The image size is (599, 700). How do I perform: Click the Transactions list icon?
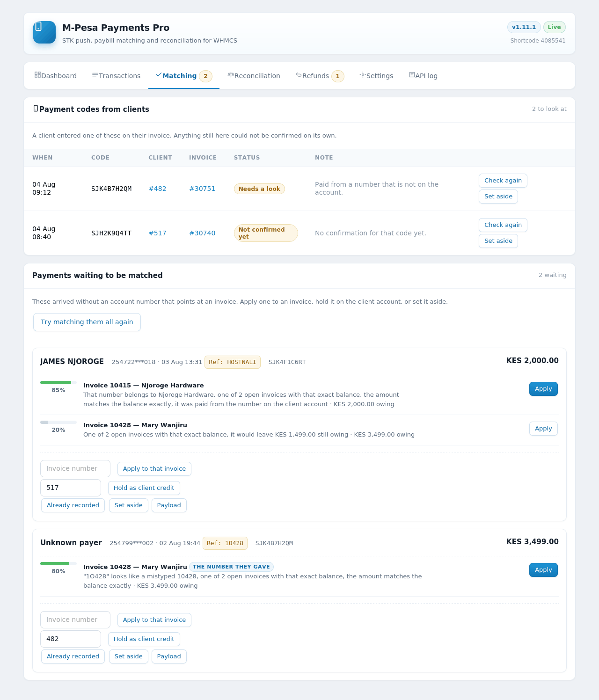pyautogui.click(x=95, y=75)
